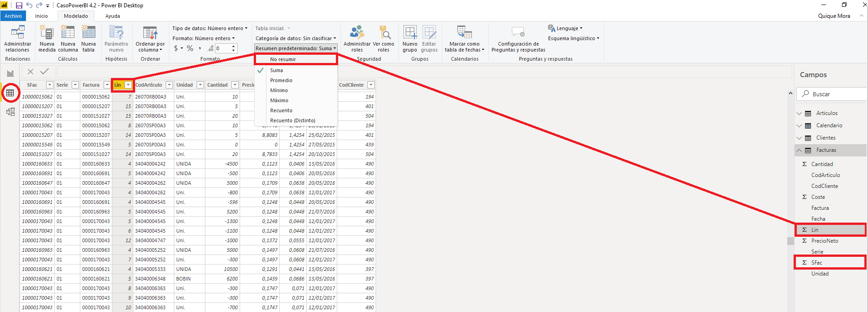Viewport: 868px width, 312px height.
Task: Click the Undo arrow in title bar
Action: point(29,5)
